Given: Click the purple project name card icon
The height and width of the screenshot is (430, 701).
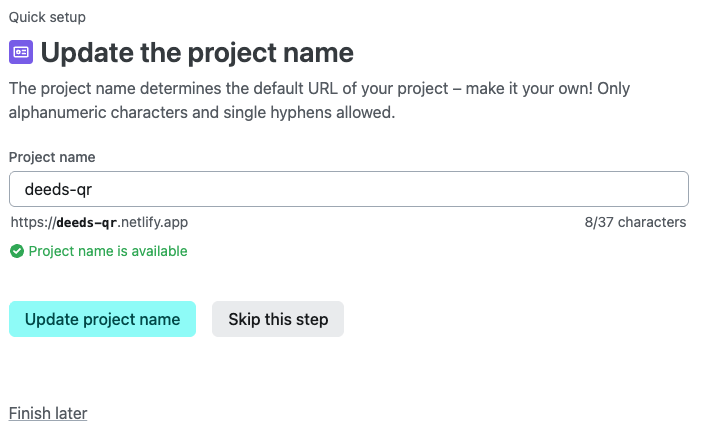Looking at the screenshot, I should 21,52.
